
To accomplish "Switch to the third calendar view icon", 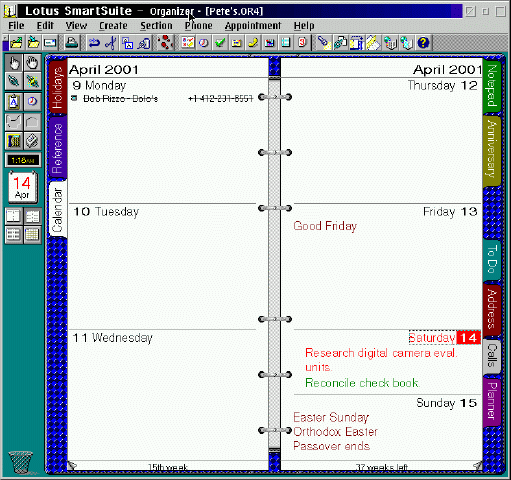I will 14,235.
